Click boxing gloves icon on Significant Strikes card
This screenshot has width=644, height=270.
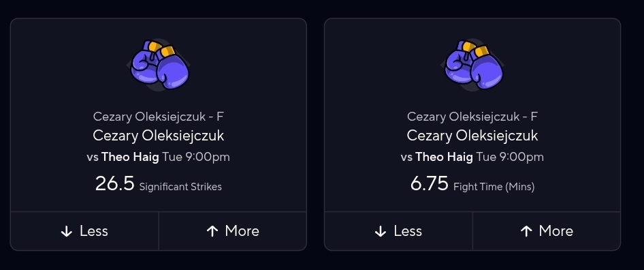[x=159, y=65]
